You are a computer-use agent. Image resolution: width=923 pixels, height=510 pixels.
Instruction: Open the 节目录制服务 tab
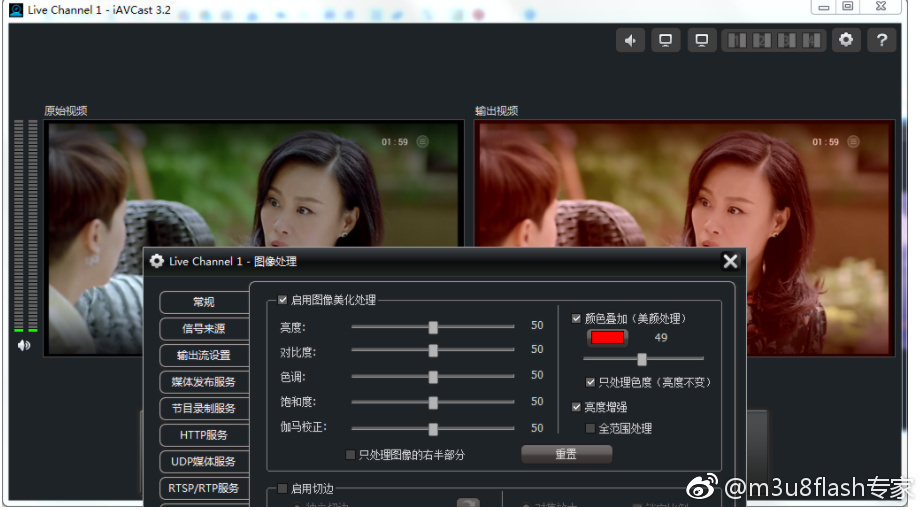[x=204, y=408]
